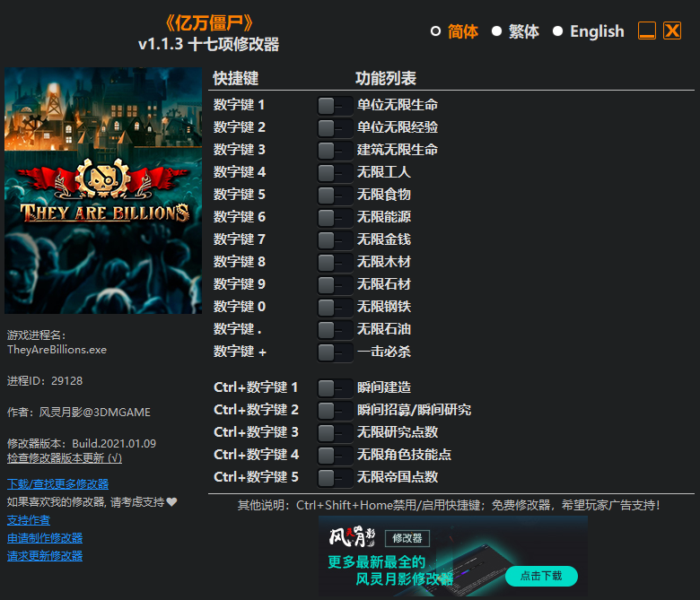
Task: Enable 单位无限经验 toggle
Action: coord(335,128)
